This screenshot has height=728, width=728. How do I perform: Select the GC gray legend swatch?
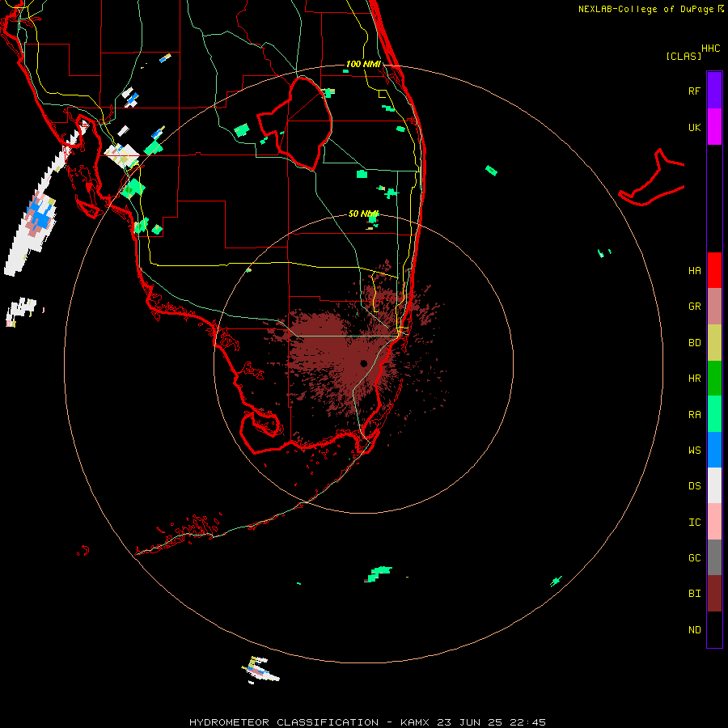point(714,557)
